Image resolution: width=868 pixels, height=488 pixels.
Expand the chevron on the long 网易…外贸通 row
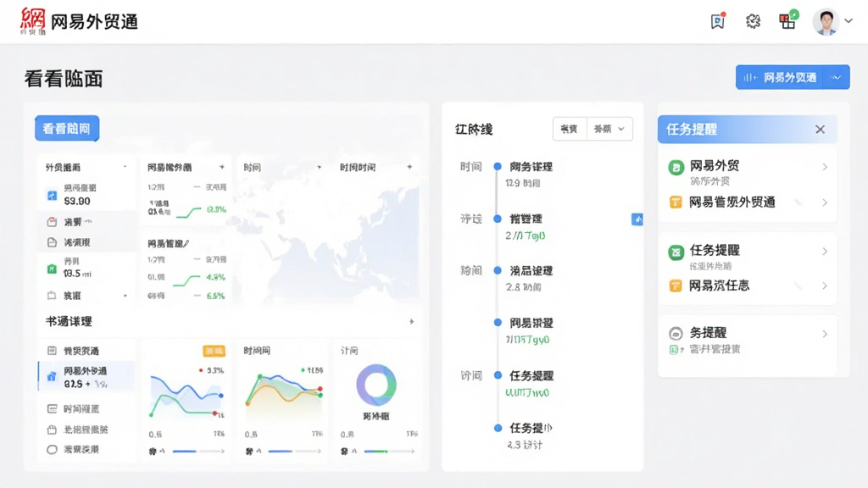pos(825,202)
